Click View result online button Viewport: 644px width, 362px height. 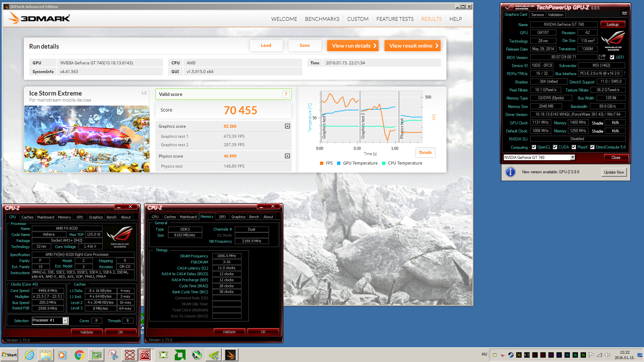coord(412,46)
